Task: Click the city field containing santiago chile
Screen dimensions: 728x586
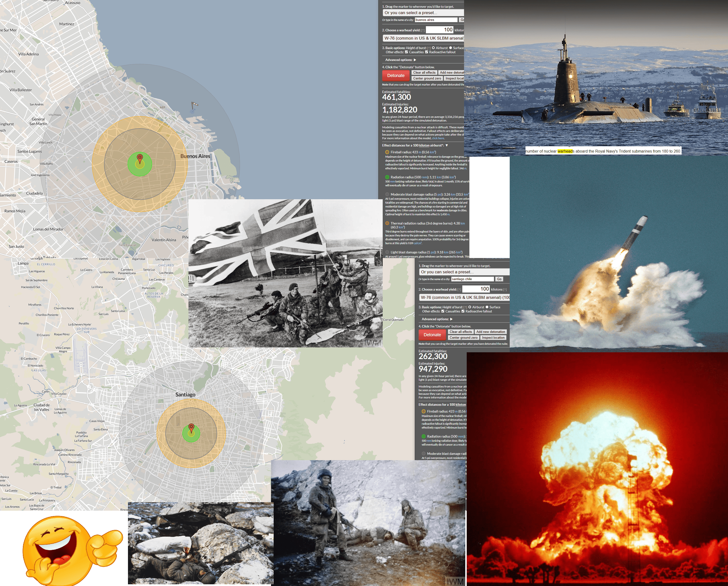Action: [472, 279]
